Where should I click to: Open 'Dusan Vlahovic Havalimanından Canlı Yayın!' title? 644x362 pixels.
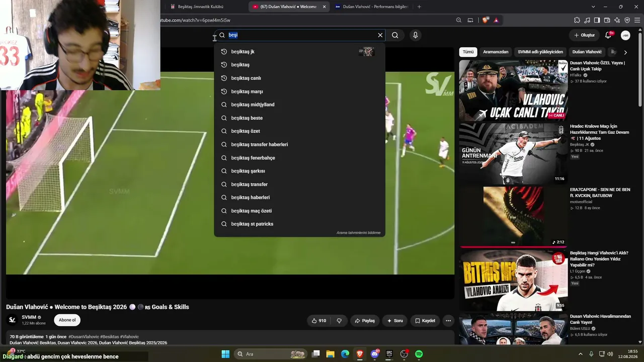coord(600,319)
